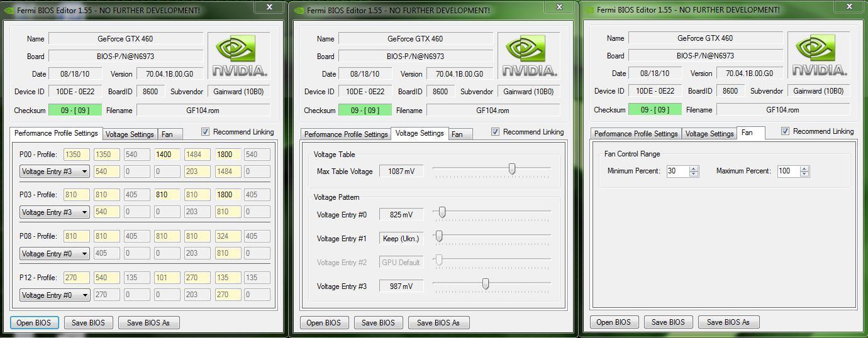Click the NVIDIA logo in the left window
This screenshot has width=868, height=338.
(x=240, y=55)
